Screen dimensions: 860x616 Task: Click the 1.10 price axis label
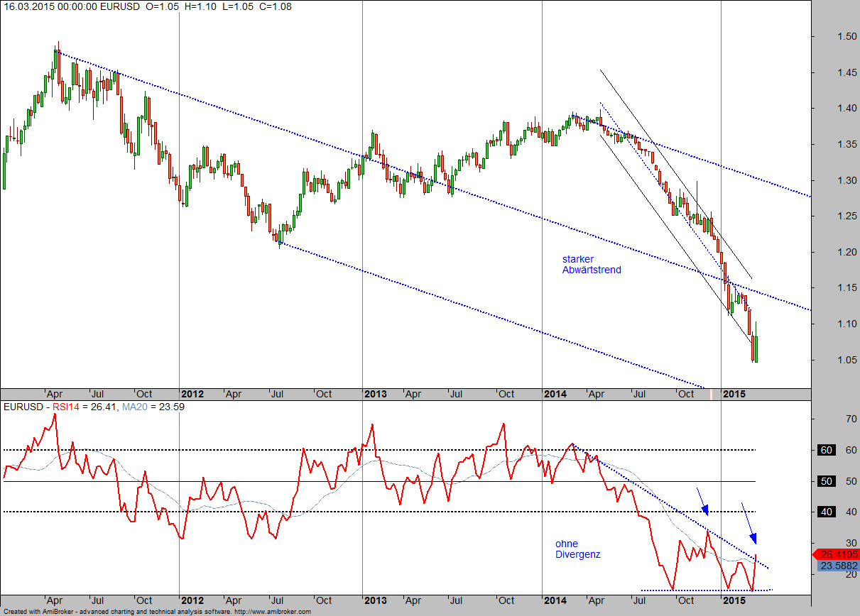pos(847,324)
